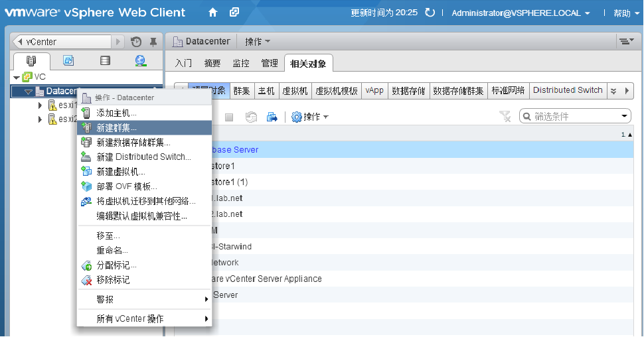644x337 pixels.
Task: Choose 移至 from the context menu
Action: click(x=144, y=236)
